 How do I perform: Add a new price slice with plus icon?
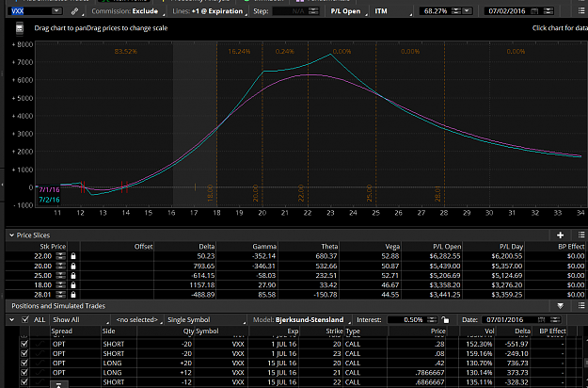click(561, 234)
